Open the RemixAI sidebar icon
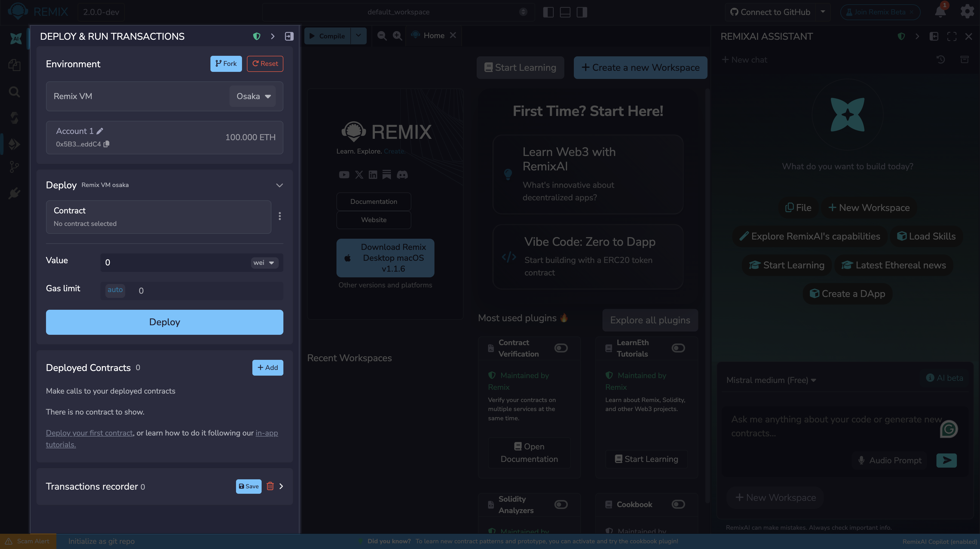The width and height of the screenshot is (980, 549). coord(16,38)
